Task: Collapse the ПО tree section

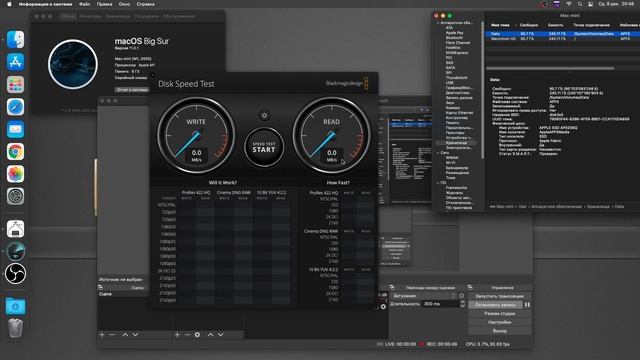Action: (438, 183)
